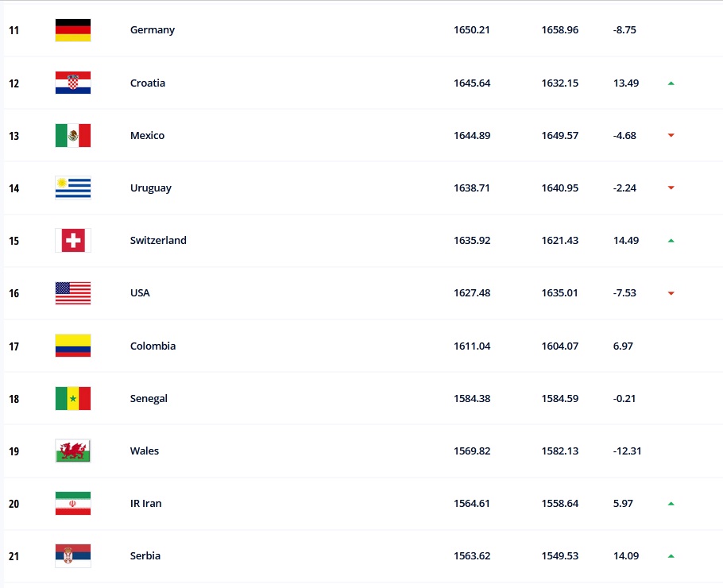Click rank number 19 for Wales
The image size is (723, 588).
pos(14,451)
